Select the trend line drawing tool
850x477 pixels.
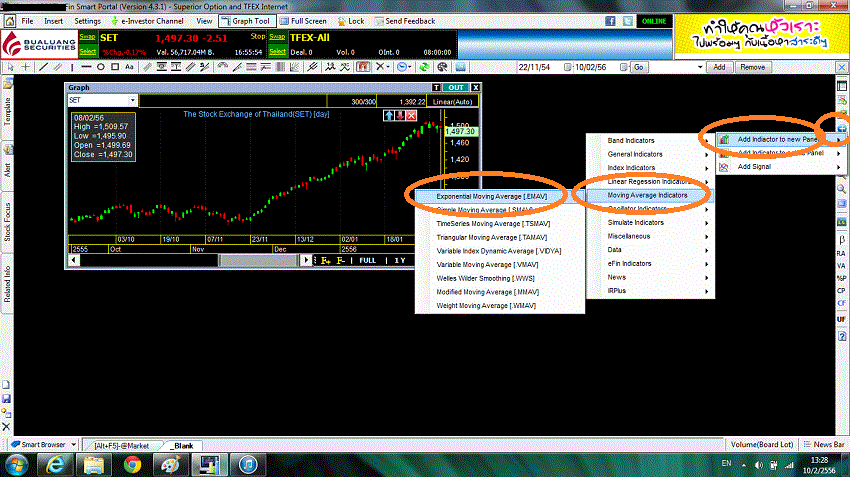point(43,67)
